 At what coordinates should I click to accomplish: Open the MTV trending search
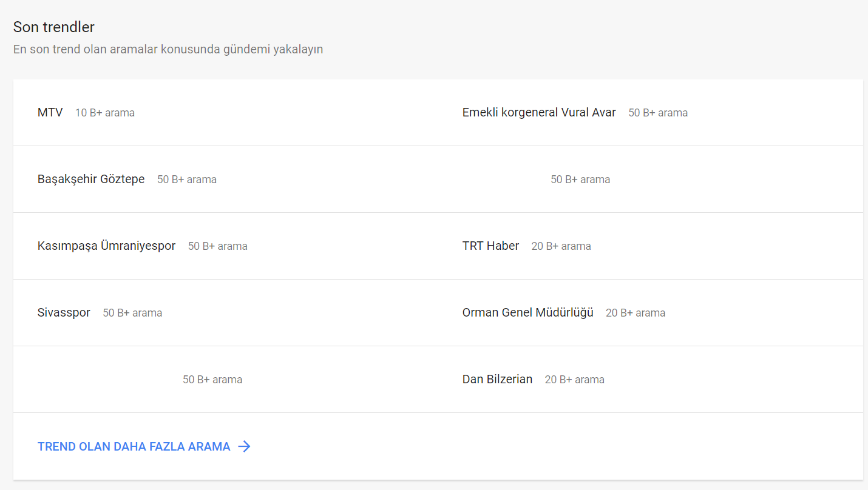tap(50, 113)
